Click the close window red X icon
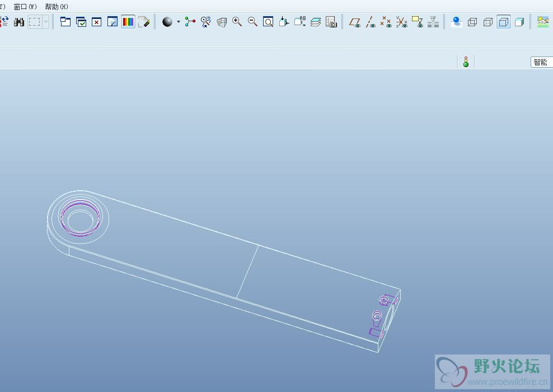 point(97,22)
